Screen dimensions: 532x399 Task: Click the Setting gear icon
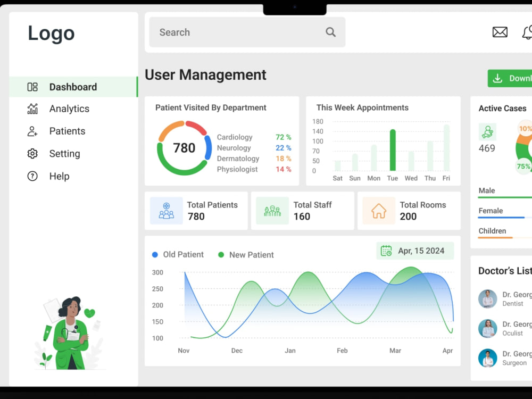pyautogui.click(x=32, y=154)
